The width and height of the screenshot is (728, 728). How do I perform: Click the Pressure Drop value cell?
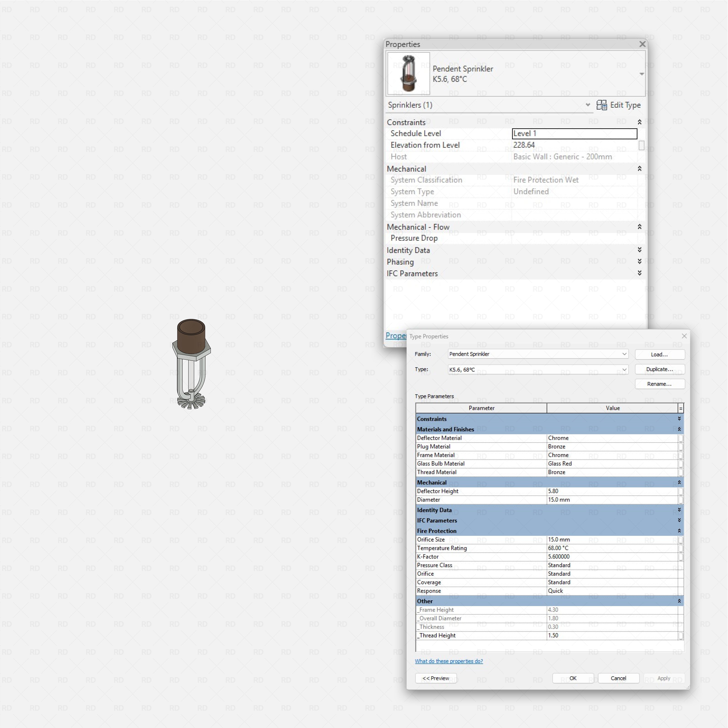click(x=574, y=238)
